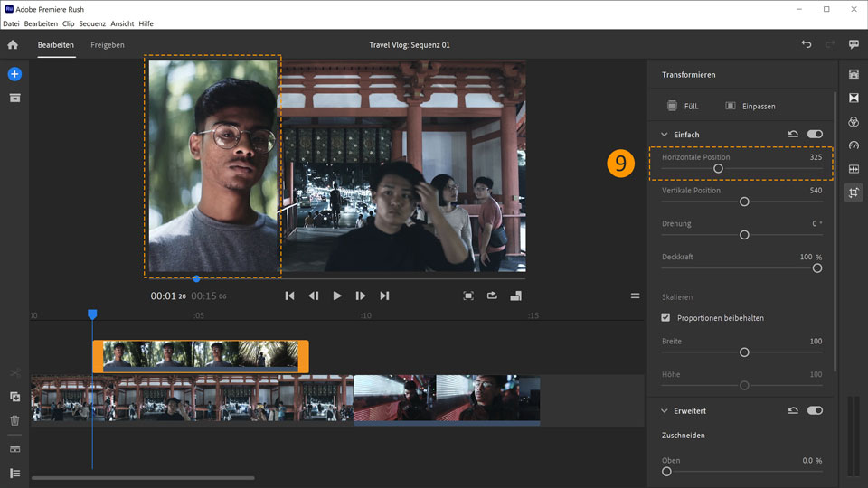Click the Travel Vlog: Sequenz 01 title
This screenshot has width=868, height=488.
pos(410,45)
